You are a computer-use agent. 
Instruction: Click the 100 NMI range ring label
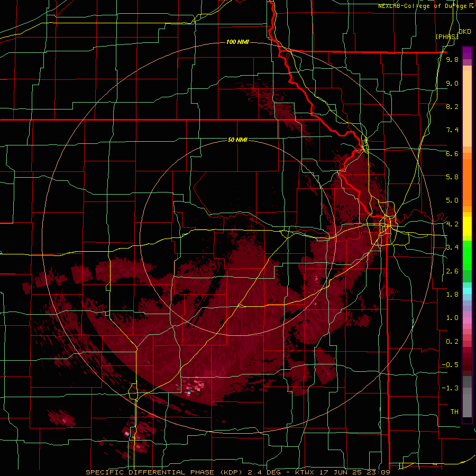(237, 42)
